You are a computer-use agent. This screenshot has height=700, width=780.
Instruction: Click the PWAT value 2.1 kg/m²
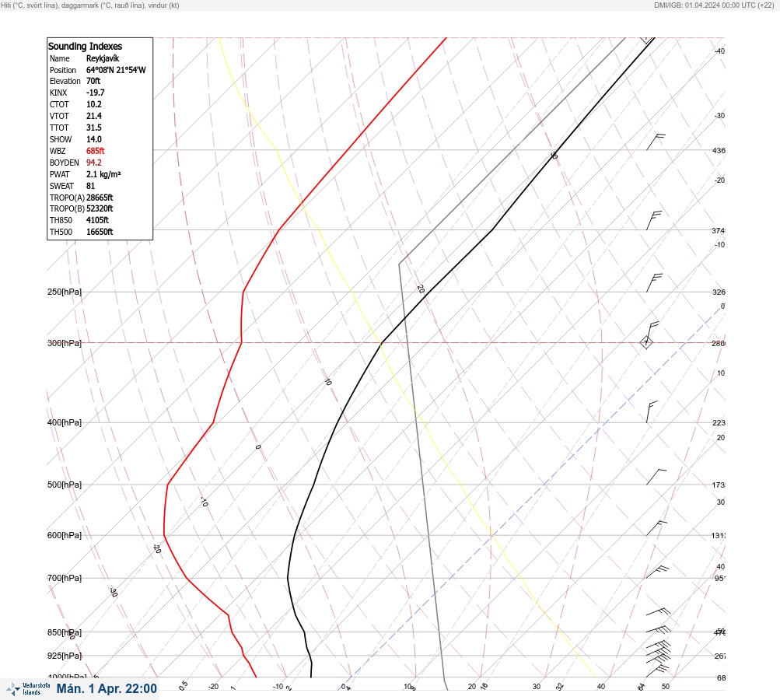tap(103, 174)
